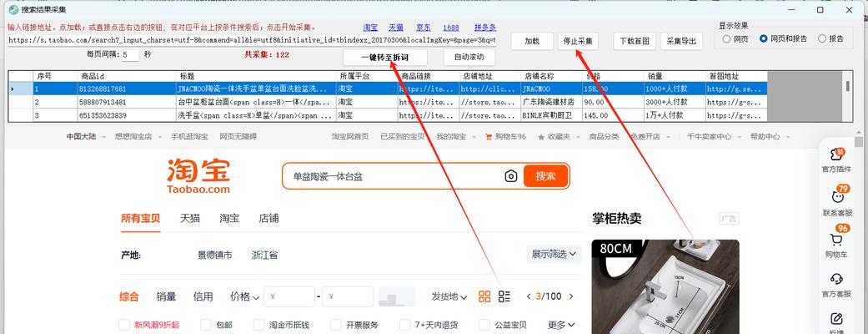Click the 淘宝网首页 link
Screen dimensions: 868x334
click(350, 136)
